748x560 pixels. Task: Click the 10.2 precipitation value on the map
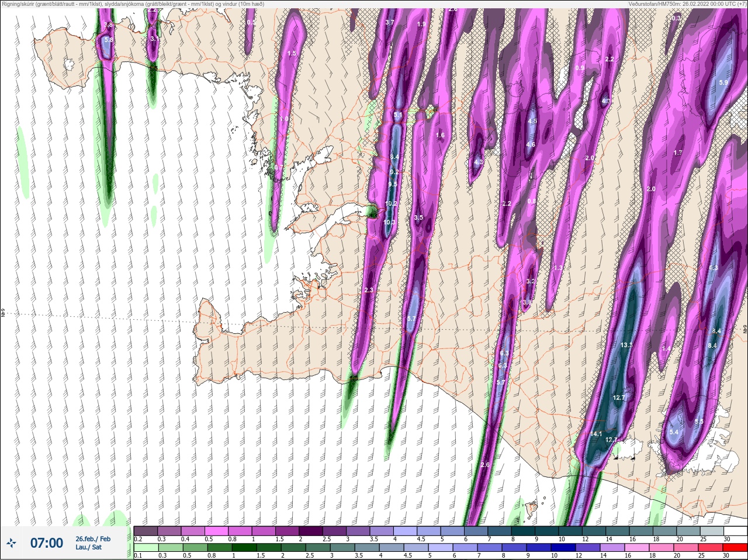tap(391, 204)
